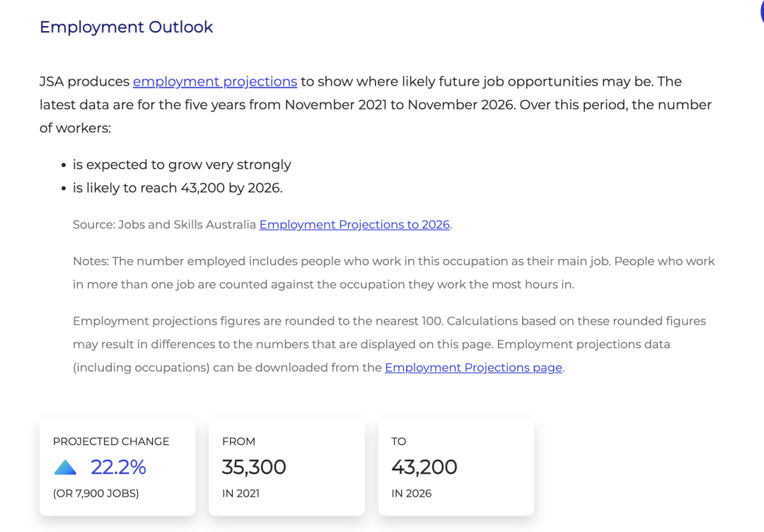Follow the 'Employment Projections to 2026' source link
The width and height of the screenshot is (764, 532).
pyautogui.click(x=354, y=224)
